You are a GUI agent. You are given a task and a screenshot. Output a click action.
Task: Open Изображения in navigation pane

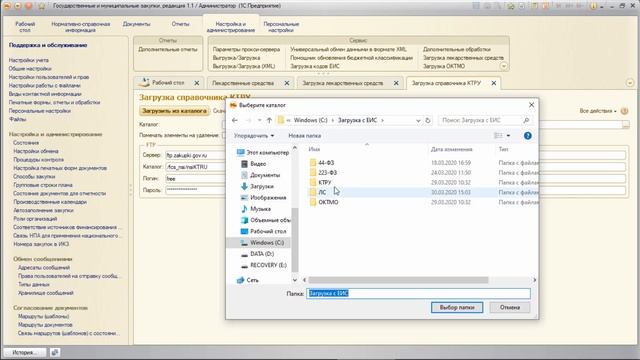click(x=268, y=198)
